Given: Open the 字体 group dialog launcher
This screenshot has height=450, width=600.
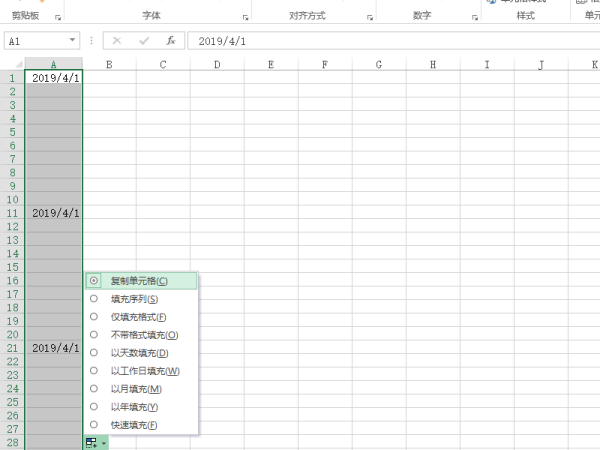Looking at the screenshot, I should [246, 18].
